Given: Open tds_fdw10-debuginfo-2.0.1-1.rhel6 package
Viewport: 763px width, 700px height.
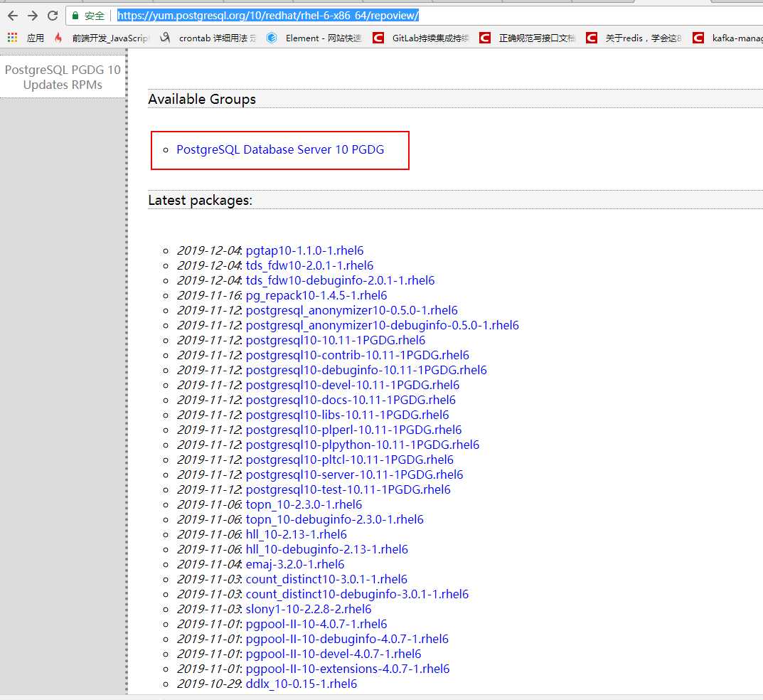Looking at the screenshot, I should pos(340,280).
